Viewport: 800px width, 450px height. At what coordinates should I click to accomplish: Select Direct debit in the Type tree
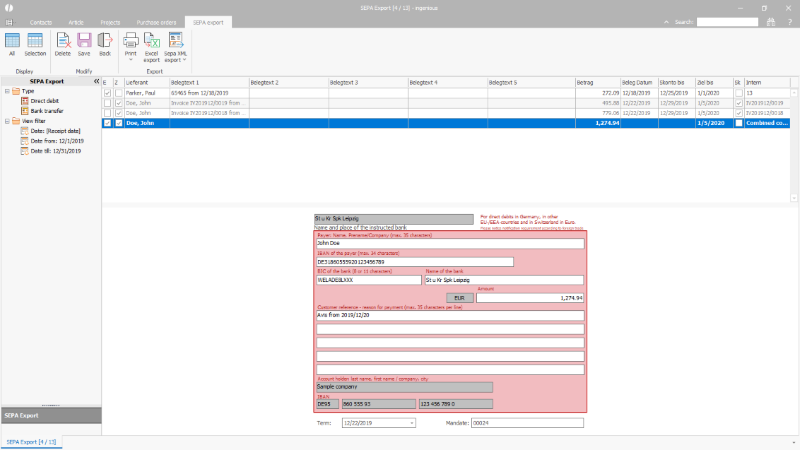coord(44,101)
